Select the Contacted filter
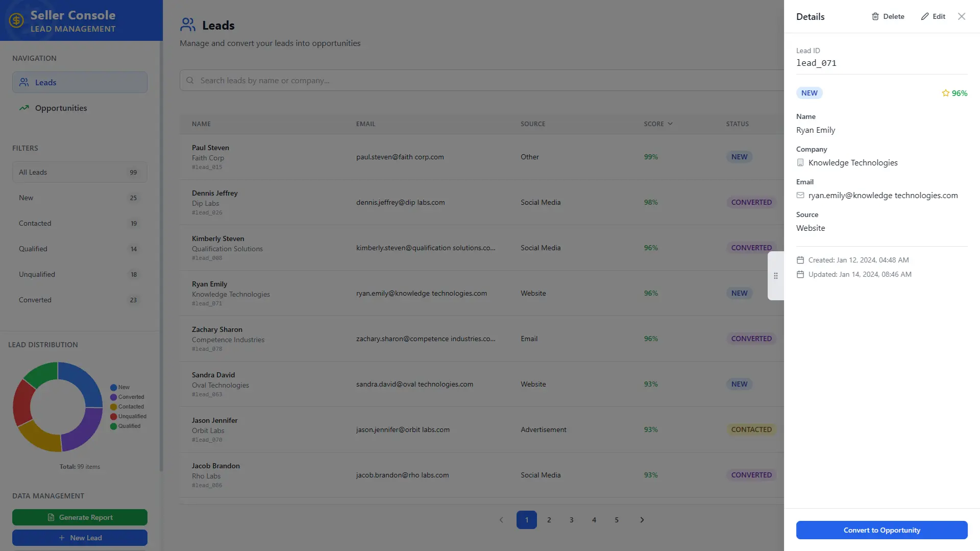 tap(80, 223)
